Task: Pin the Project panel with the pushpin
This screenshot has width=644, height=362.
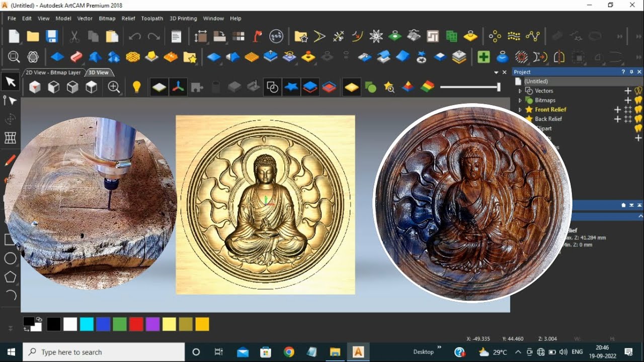Action: tap(631, 72)
